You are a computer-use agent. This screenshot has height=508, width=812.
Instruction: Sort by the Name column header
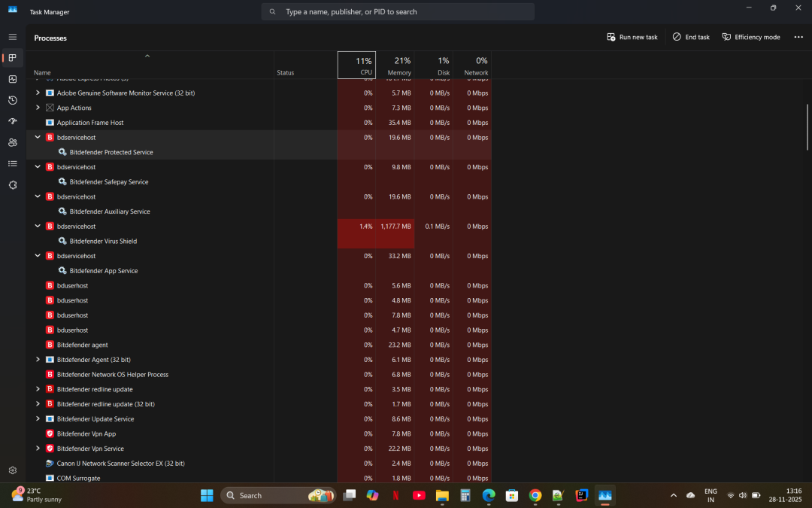150,65
